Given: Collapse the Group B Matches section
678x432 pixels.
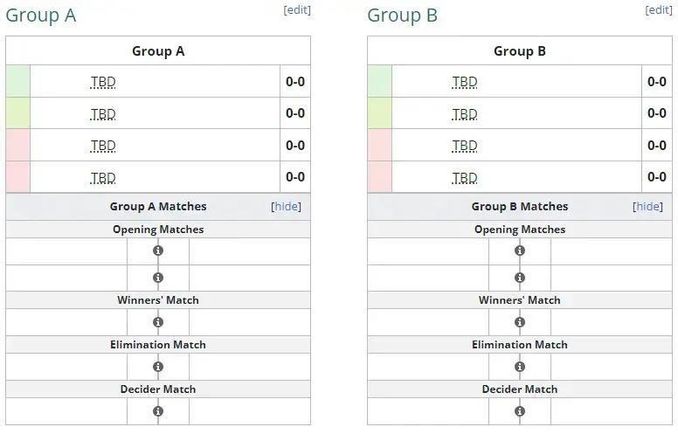Looking at the screenshot, I should [648, 207].
